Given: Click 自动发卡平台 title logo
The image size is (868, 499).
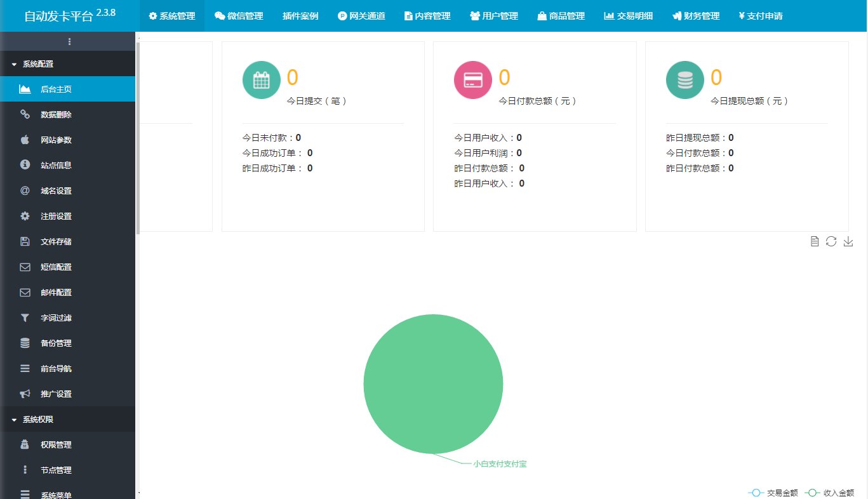Looking at the screenshot, I should [69, 15].
